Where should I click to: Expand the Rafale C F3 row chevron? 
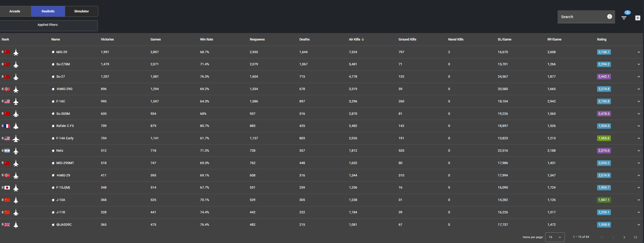point(639,126)
